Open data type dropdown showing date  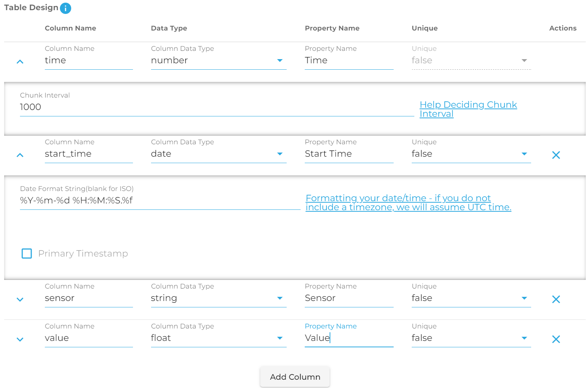218,154
